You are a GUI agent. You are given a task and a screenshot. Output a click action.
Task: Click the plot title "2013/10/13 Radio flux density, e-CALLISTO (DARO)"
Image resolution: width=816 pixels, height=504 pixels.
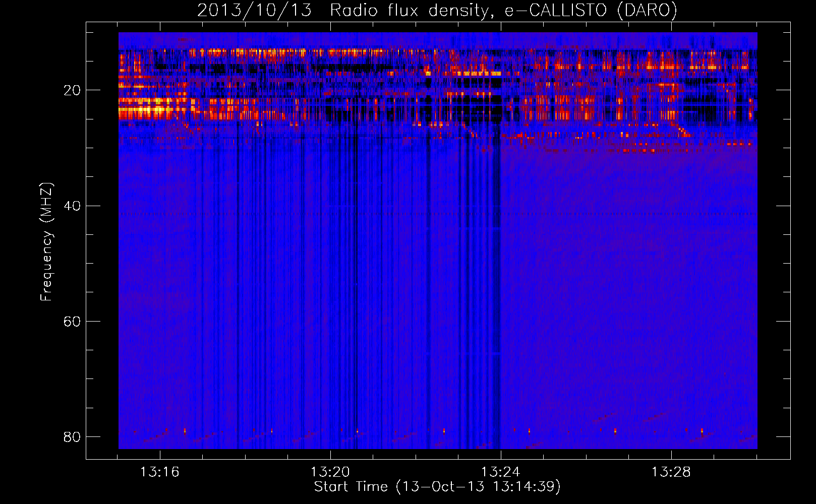[x=437, y=11]
